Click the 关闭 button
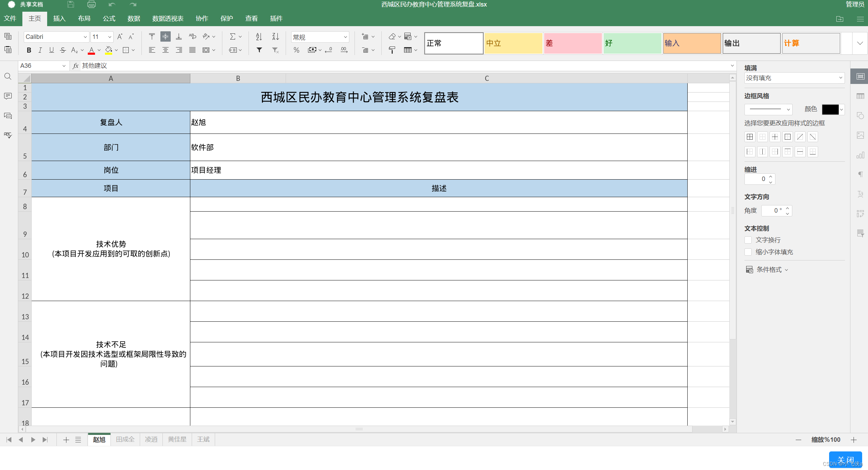Image resolution: width=868 pixels, height=470 pixels. click(x=845, y=460)
